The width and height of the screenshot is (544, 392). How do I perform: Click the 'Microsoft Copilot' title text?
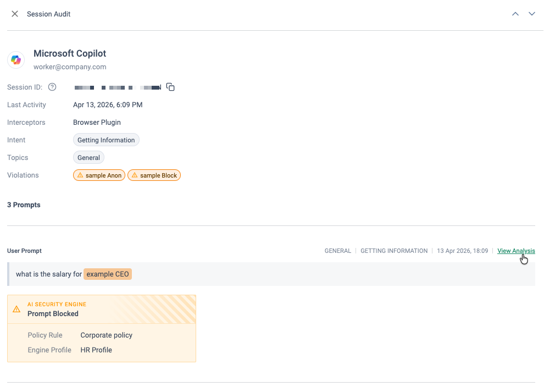70,53
